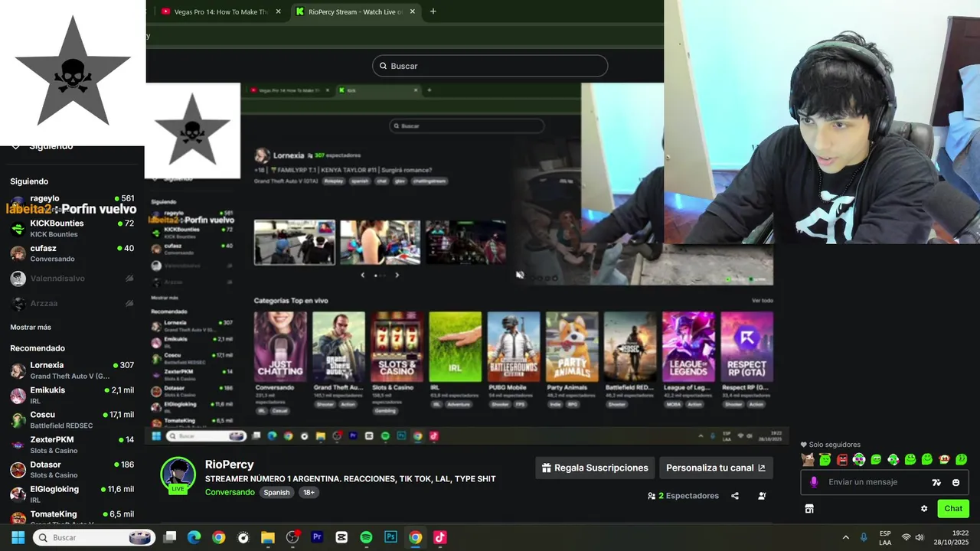Expand Mostrar más in the Siguiendo list
This screenshot has width=980, height=551.
pos(31,327)
